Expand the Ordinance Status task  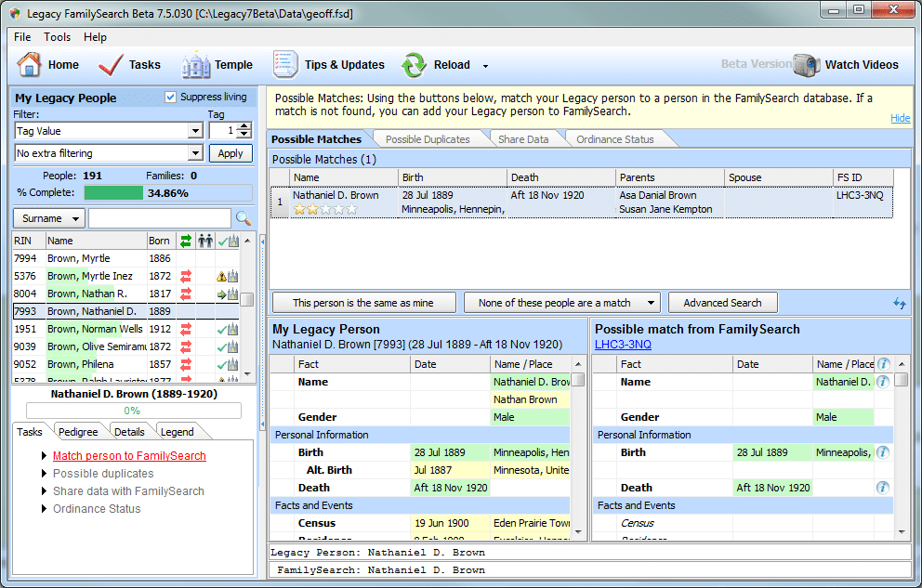[x=44, y=509]
